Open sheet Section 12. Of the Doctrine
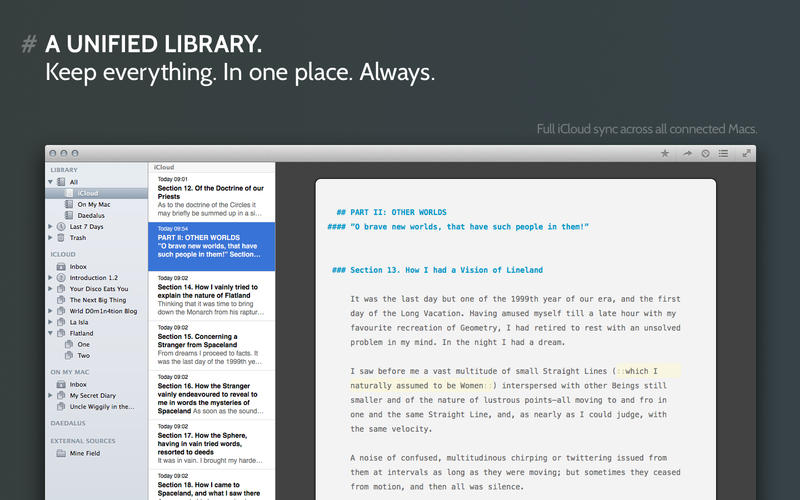The height and width of the screenshot is (500, 800). (x=212, y=197)
